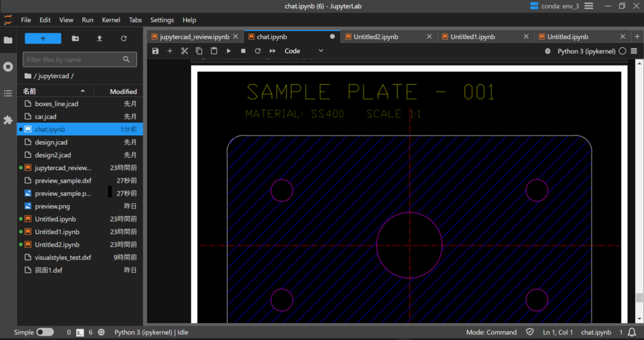
Task: Restart the kernel with circular arrow
Action: coord(257,51)
